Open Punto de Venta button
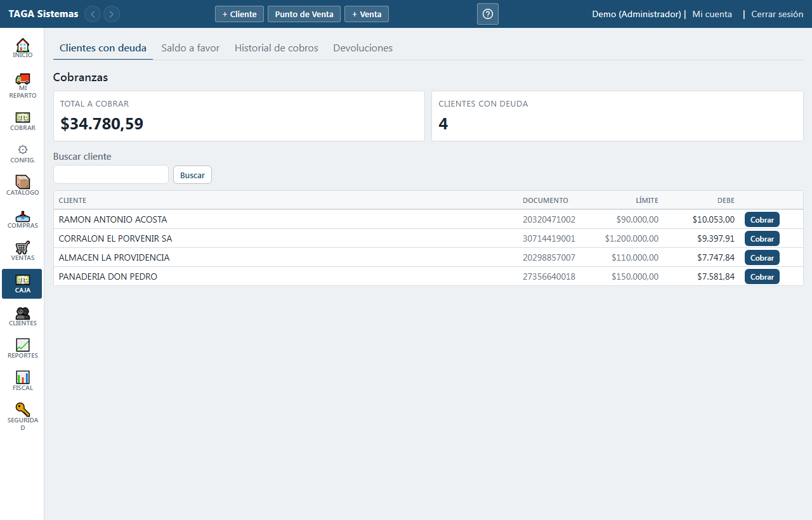 [304, 14]
